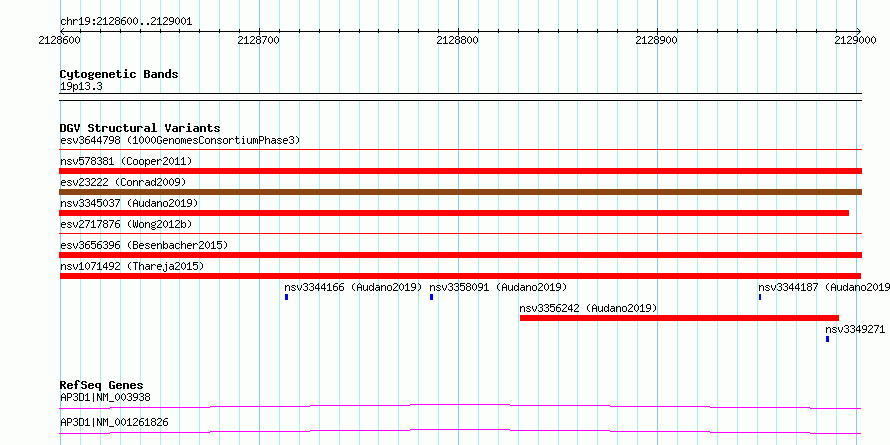Click the esv2717876 (Wong2012b) label
The height and width of the screenshot is (445, 890).
(x=126, y=224)
